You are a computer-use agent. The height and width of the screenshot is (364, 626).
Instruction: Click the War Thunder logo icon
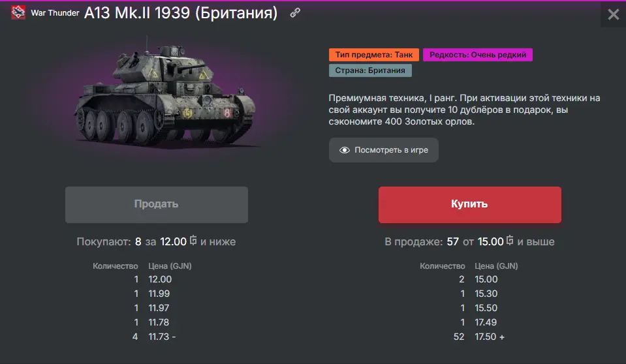tap(18, 13)
